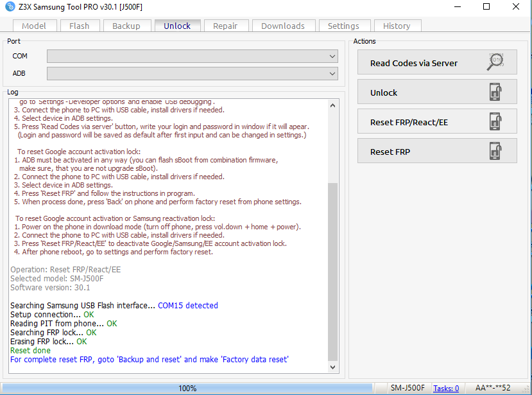Screen dimensions: 532x395
Task: Open the Backup tab
Action: click(x=126, y=26)
